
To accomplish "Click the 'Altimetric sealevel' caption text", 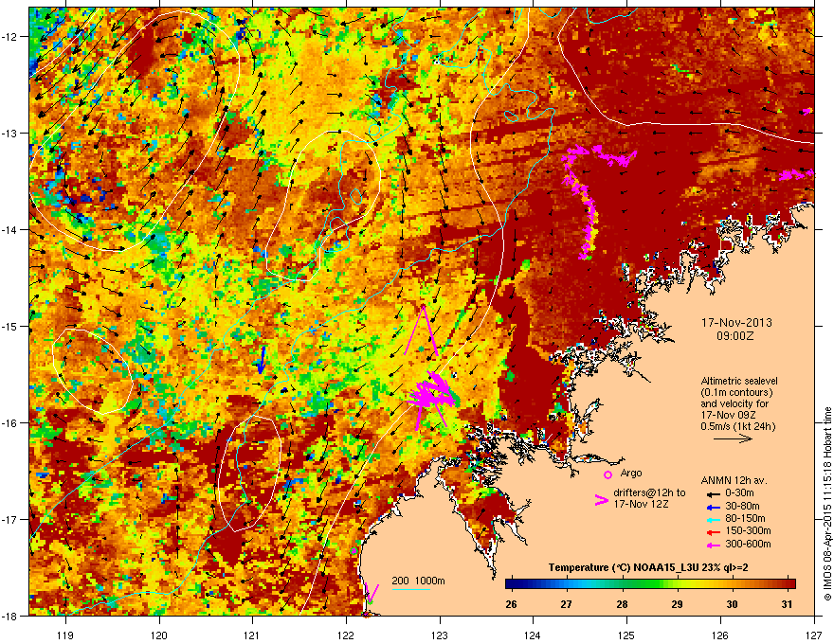I will point(739,381).
